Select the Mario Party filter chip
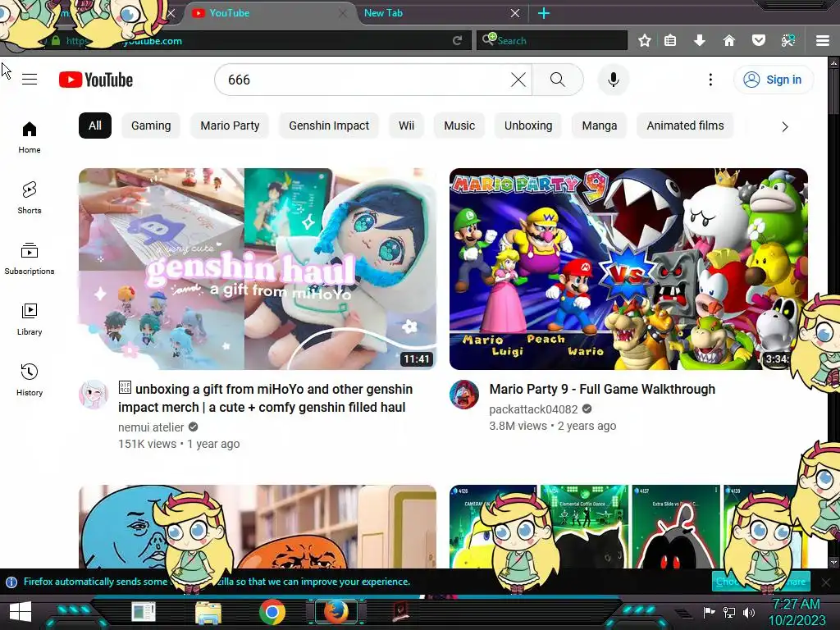The width and height of the screenshot is (840, 630). (x=230, y=126)
